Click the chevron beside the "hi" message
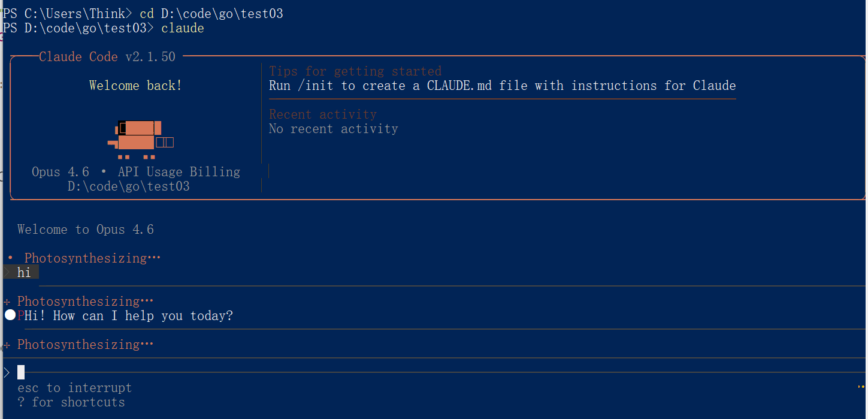868x419 pixels. (7, 273)
